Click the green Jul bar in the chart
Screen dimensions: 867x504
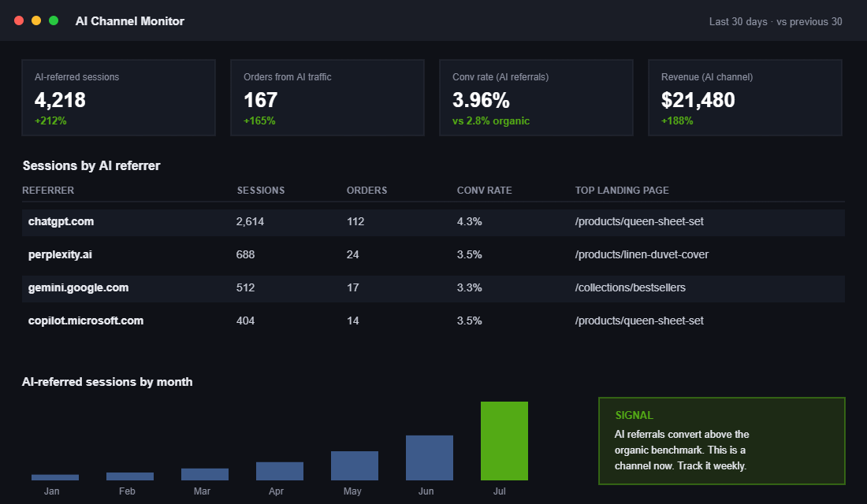pyautogui.click(x=504, y=441)
